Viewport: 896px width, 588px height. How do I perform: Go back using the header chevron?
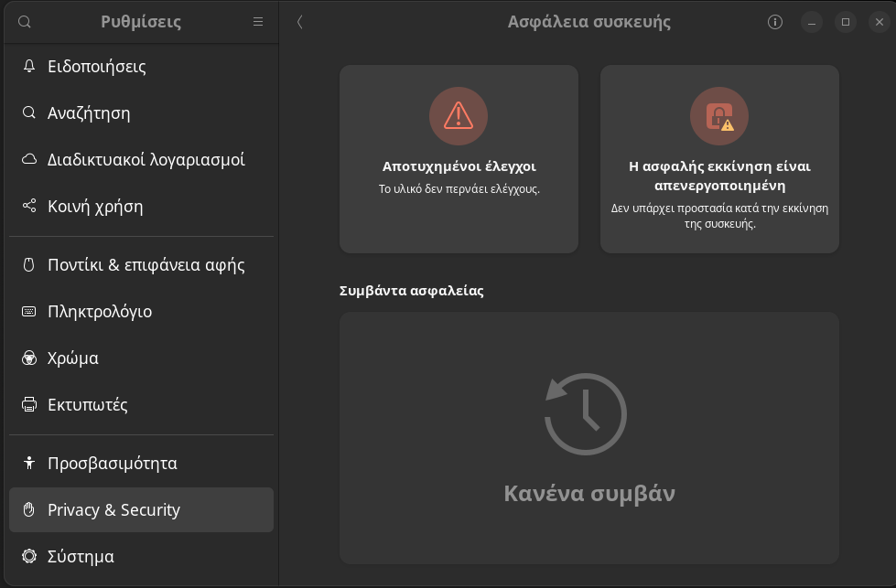tap(299, 22)
